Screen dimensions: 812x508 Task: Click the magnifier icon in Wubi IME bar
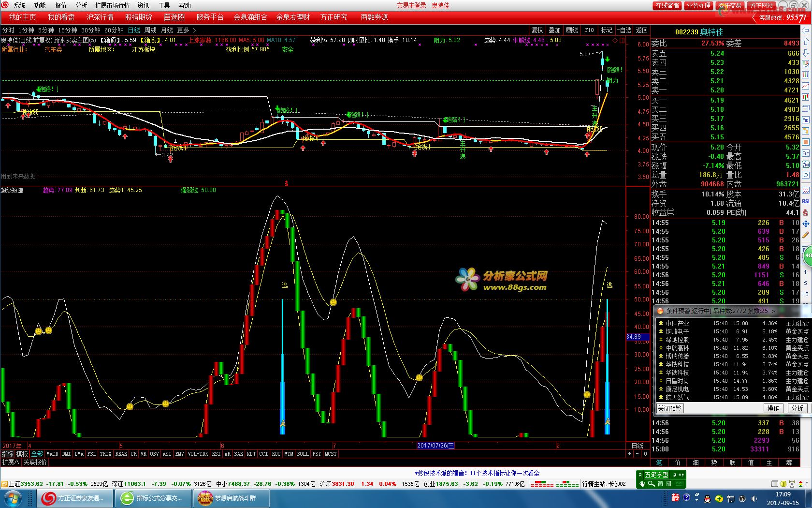tap(652, 484)
